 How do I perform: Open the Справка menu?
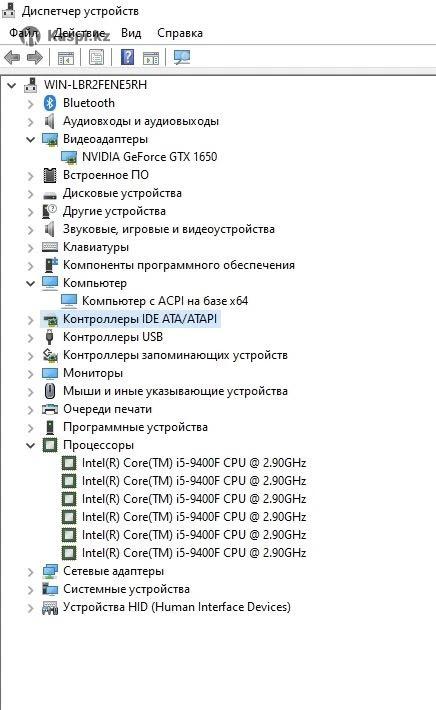[x=180, y=33]
